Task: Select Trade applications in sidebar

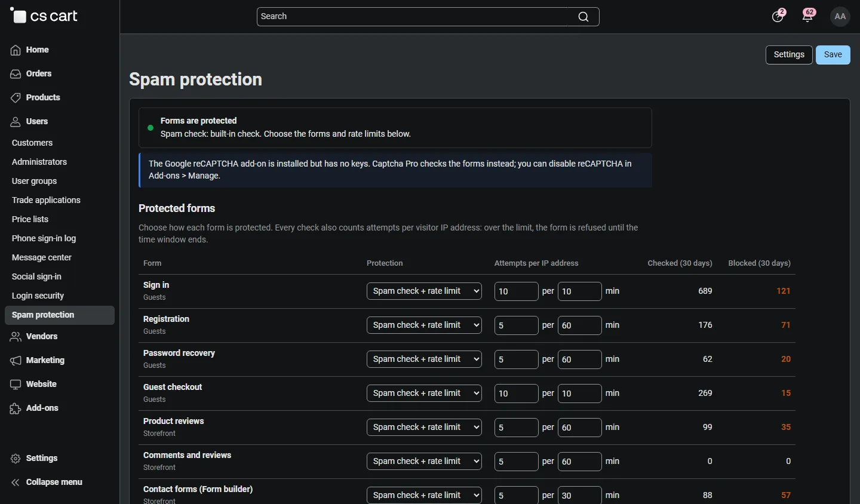Action: tap(46, 200)
